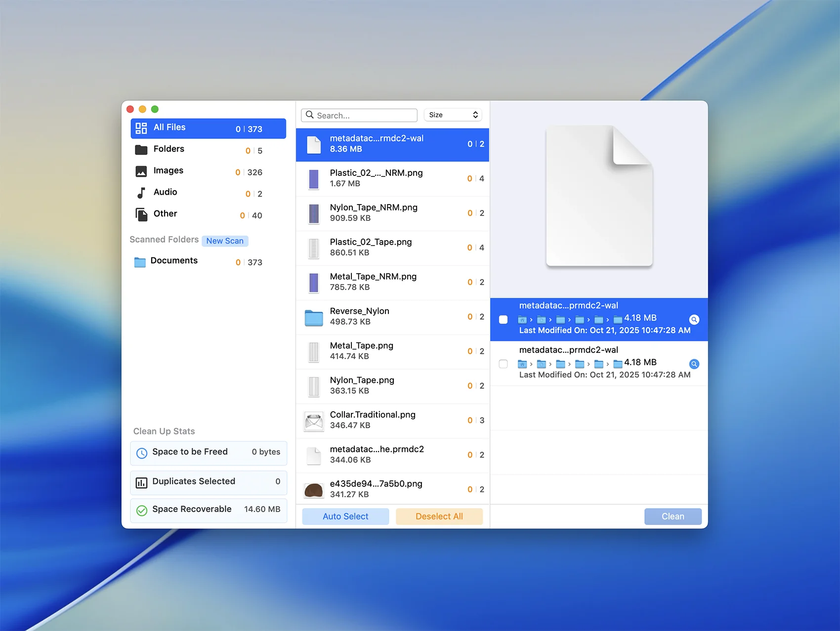
Task: Open the Size sort dropdown
Action: pyautogui.click(x=453, y=115)
